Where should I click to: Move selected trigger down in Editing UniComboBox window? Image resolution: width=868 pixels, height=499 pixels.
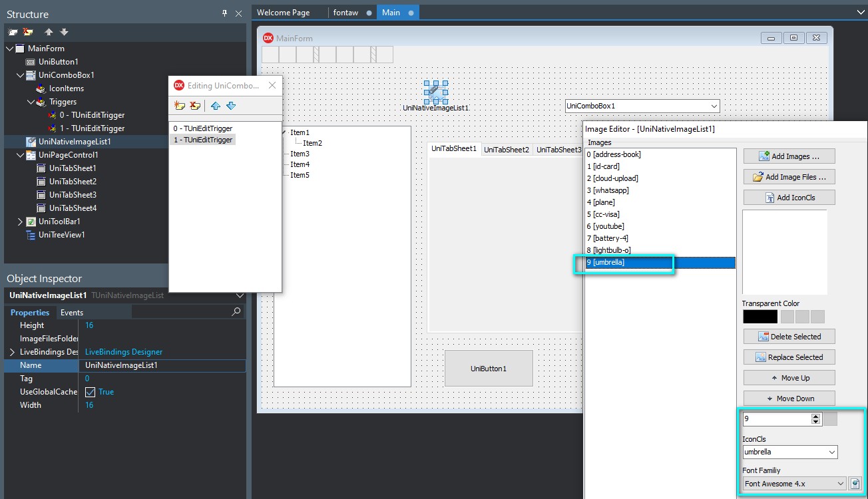tap(231, 106)
